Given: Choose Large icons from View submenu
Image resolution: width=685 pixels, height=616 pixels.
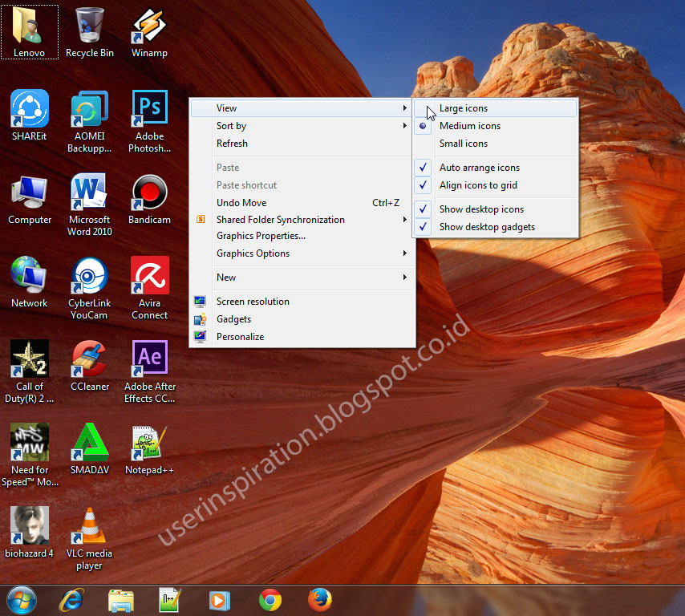Looking at the screenshot, I should click(x=464, y=107).
